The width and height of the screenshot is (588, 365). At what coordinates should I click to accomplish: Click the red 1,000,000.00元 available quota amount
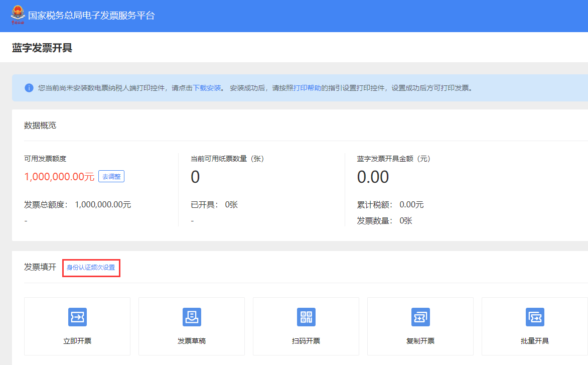(59, 177)
